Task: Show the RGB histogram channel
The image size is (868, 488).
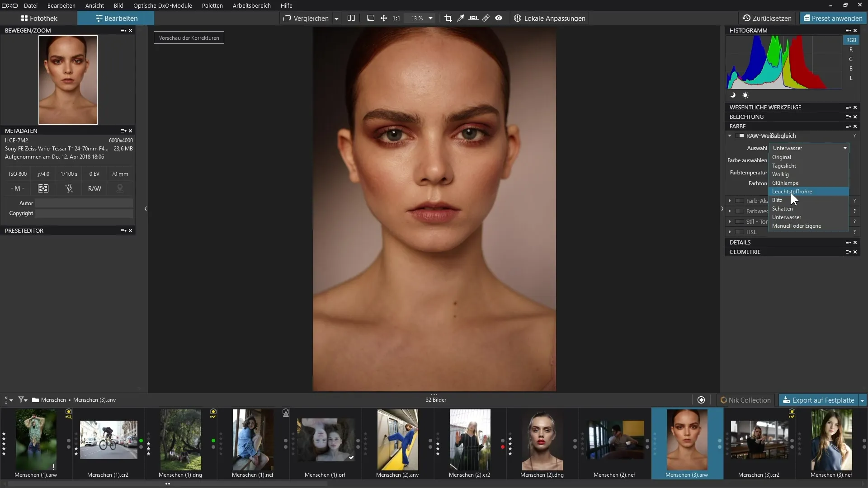Action: (x=851, y=40)
